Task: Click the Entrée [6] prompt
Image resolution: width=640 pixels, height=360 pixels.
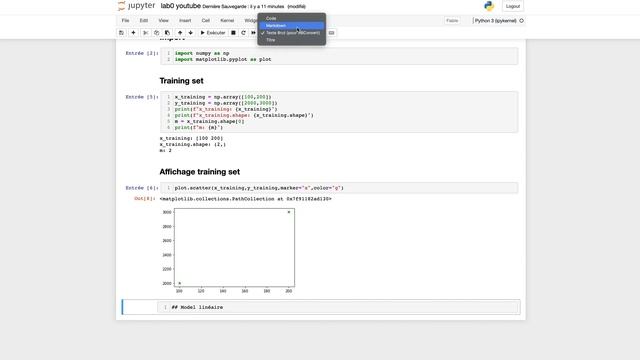Action: click(x=141, y=188)
